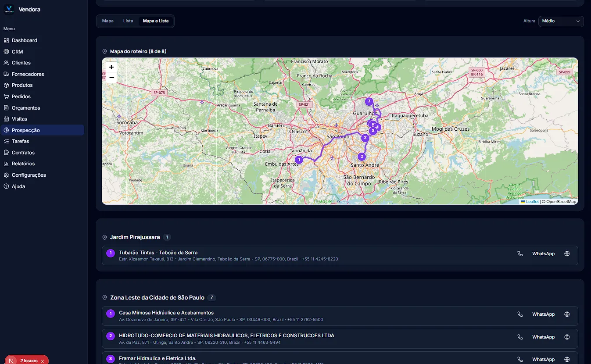Click the Contratos icon in sidebar

click(x=7, y=153)
